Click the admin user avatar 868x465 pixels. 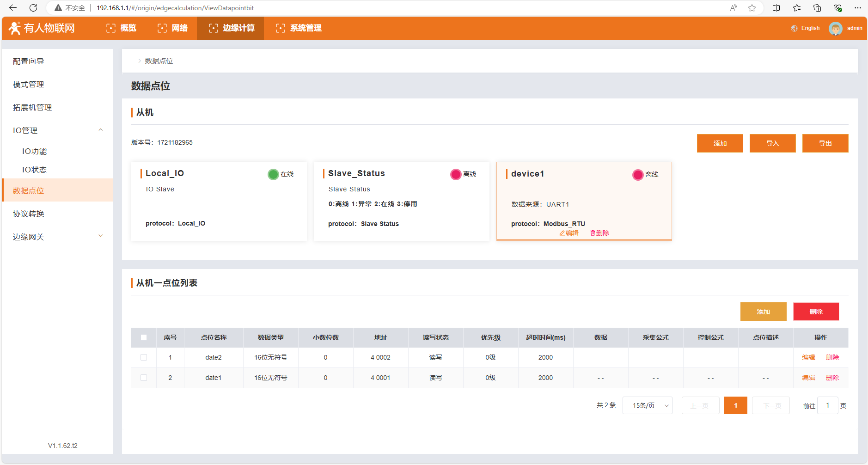click(835, 28)
